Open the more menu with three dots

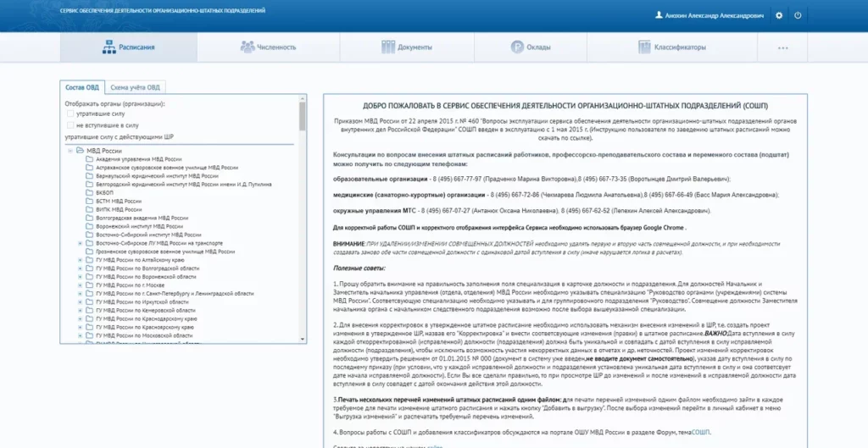(x=782, y=48)
